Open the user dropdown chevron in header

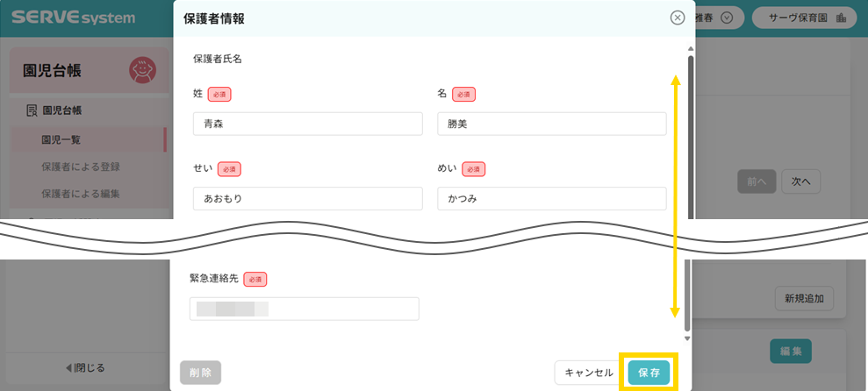click(x=726, y=18)
